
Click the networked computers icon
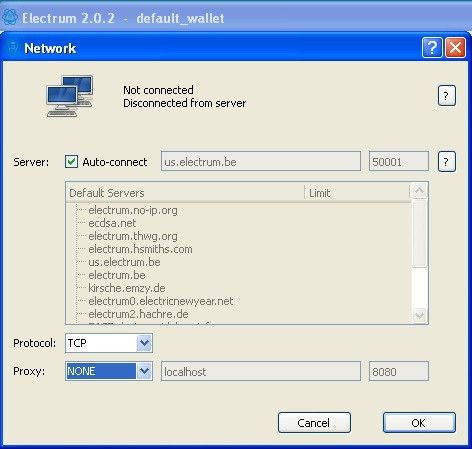[70, 96]
